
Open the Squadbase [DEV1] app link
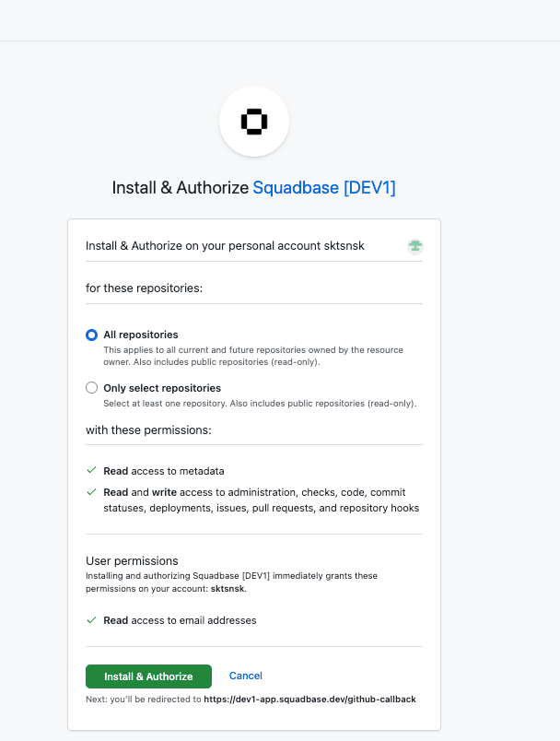pyautogui.click(x=324, y=188)
